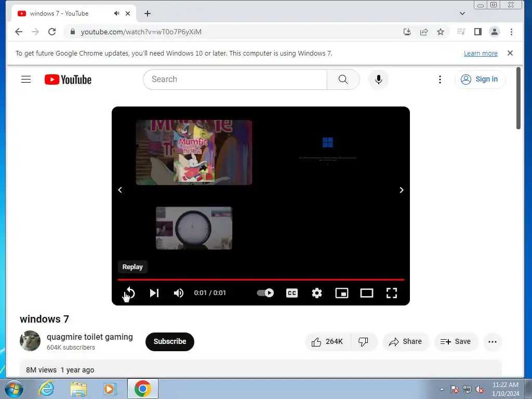The image size is (532, 399).
Task: Click the red video progress bar
Action: (x=261, y=280)
